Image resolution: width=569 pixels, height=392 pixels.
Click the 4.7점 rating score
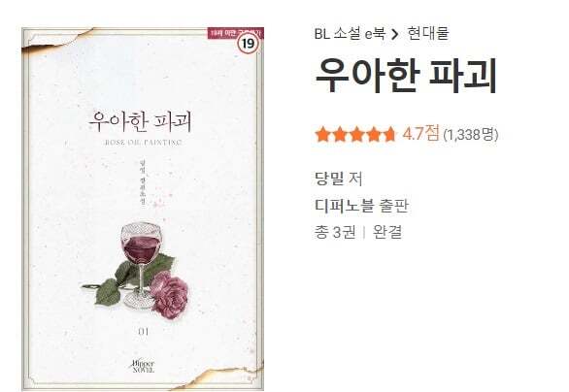click(x=421, y=134)
